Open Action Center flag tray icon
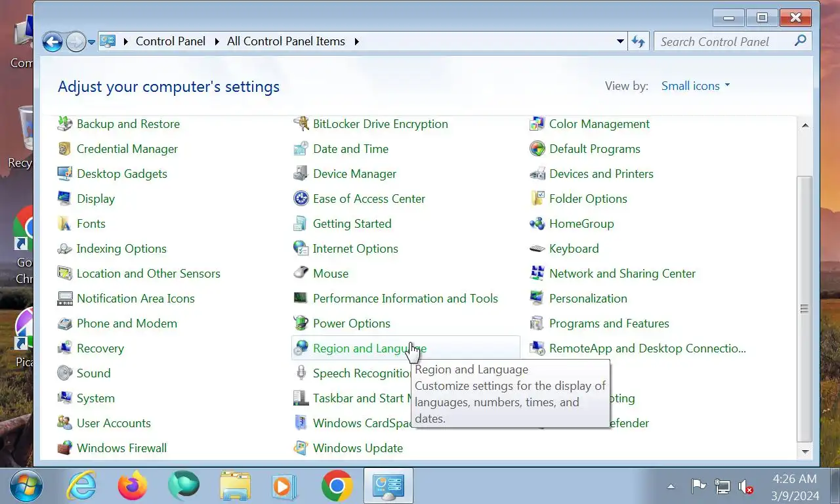 click(x=698, y=486)
